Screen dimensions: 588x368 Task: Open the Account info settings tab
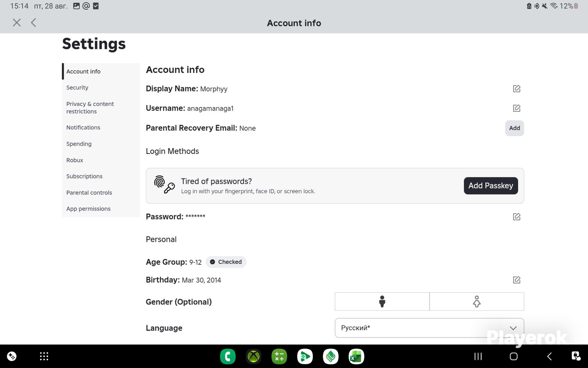click(101, 71)
